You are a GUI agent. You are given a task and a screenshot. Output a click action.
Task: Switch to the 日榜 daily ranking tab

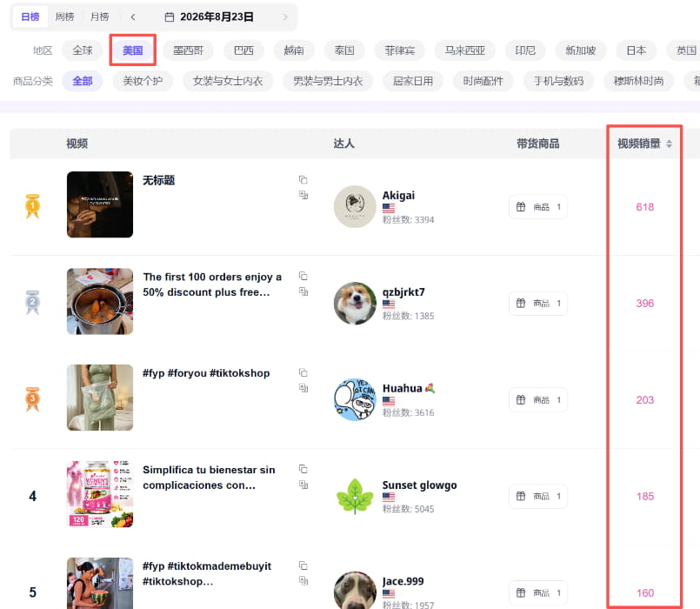(30, 17)
